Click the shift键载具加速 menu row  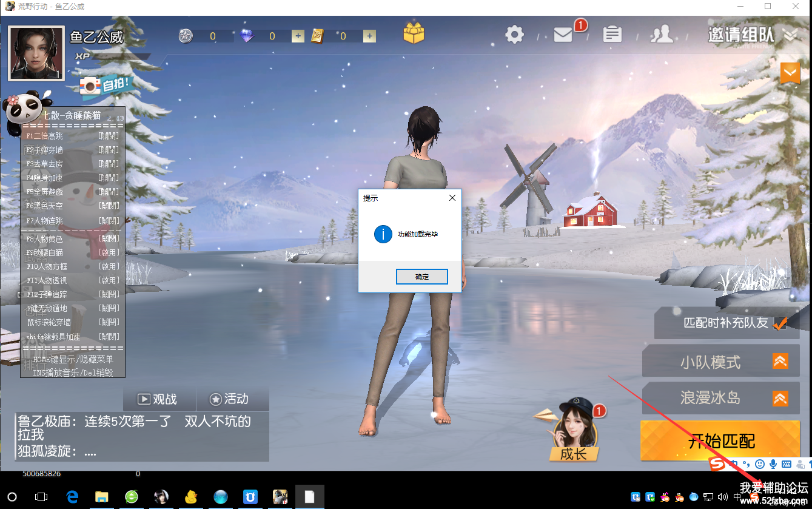(x=73, y=337)
